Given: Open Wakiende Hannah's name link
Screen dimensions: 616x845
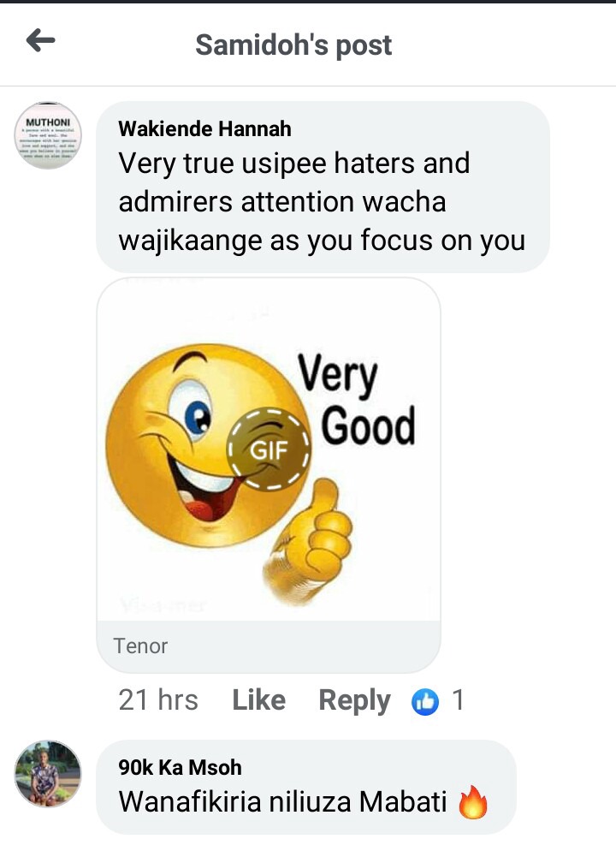Looking at the screenshot, I should (204, 128).
